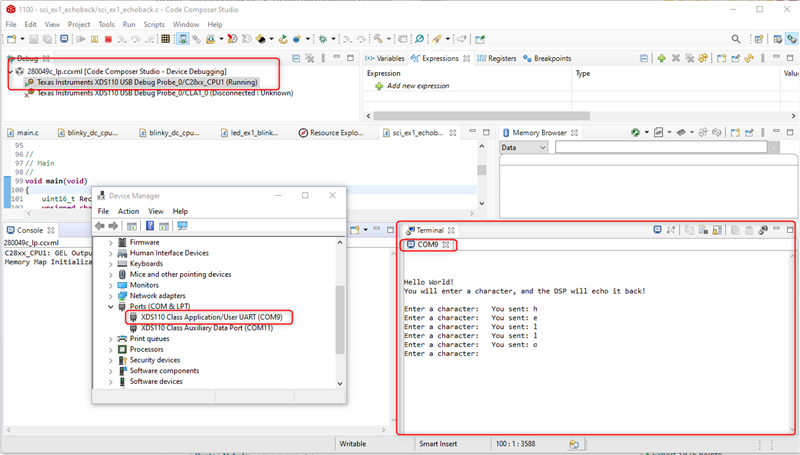
Task: Collapse the 280049c_lp.ccxml debug tree node
Action: tap(10, 71)
